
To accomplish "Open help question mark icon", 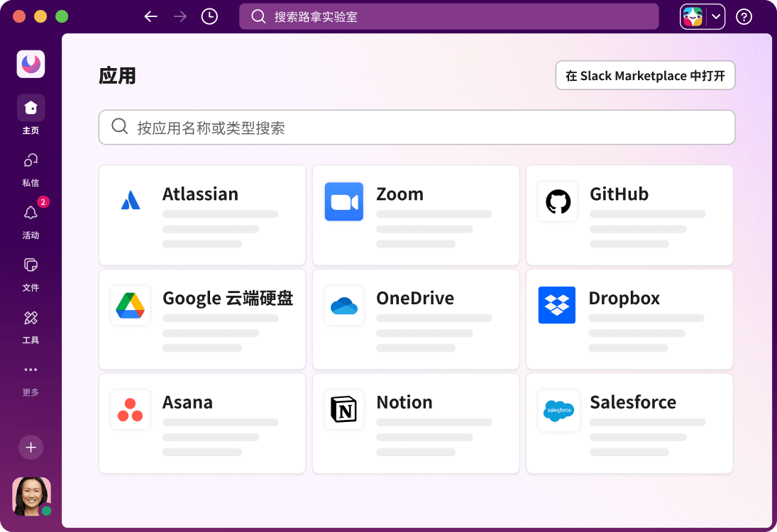I will 744,16.
